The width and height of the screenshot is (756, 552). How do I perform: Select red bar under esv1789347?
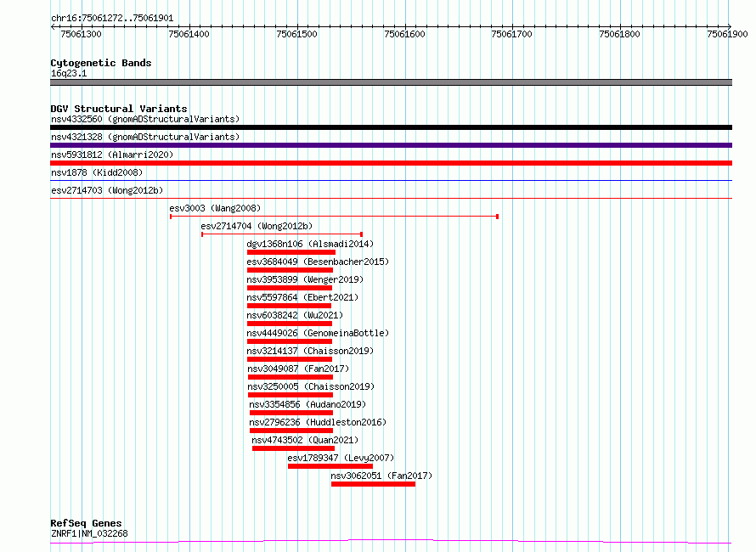pos(330,466)
